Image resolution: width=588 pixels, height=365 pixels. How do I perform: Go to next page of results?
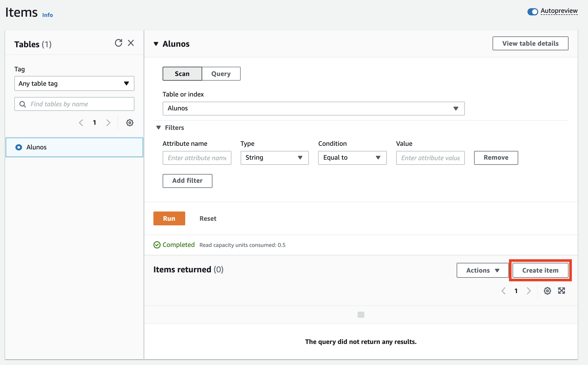pyautogui.click(x=529, y=291)
